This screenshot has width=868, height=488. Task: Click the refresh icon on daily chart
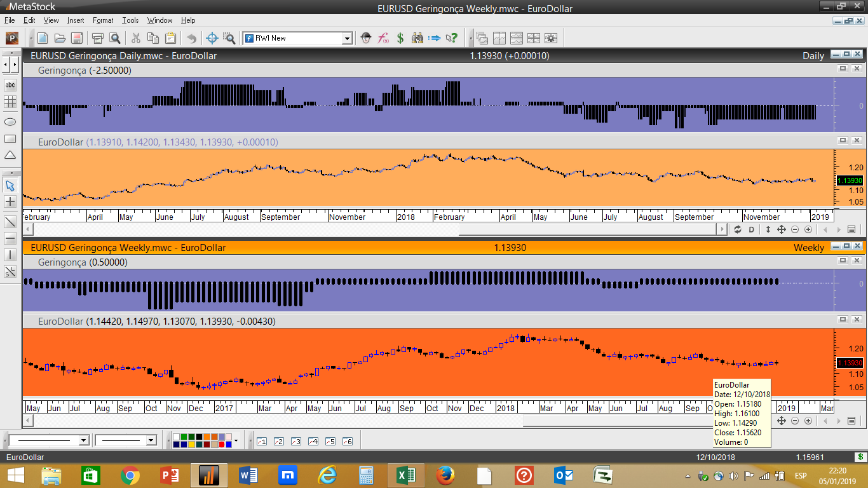coord(737,229)
